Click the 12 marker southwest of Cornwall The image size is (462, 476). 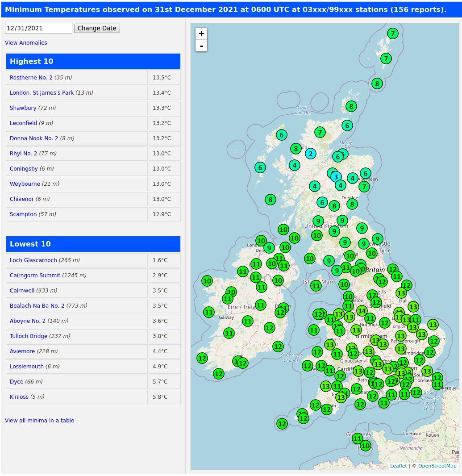[282, 423]
